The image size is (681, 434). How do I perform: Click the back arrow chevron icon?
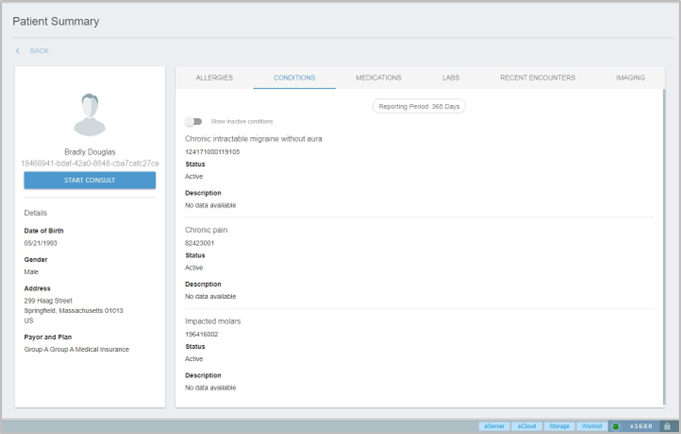click(17, 51)
